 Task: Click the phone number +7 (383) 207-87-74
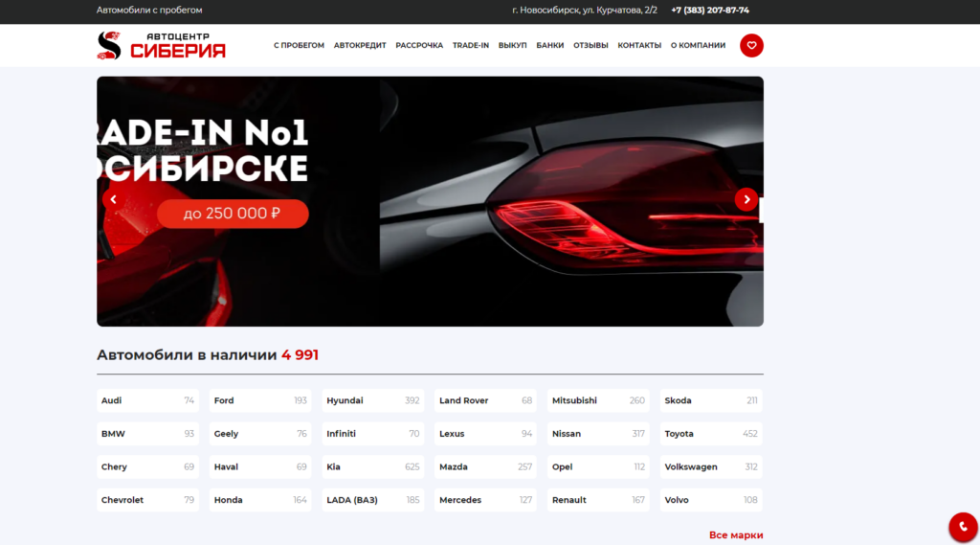tap(710, 10)
